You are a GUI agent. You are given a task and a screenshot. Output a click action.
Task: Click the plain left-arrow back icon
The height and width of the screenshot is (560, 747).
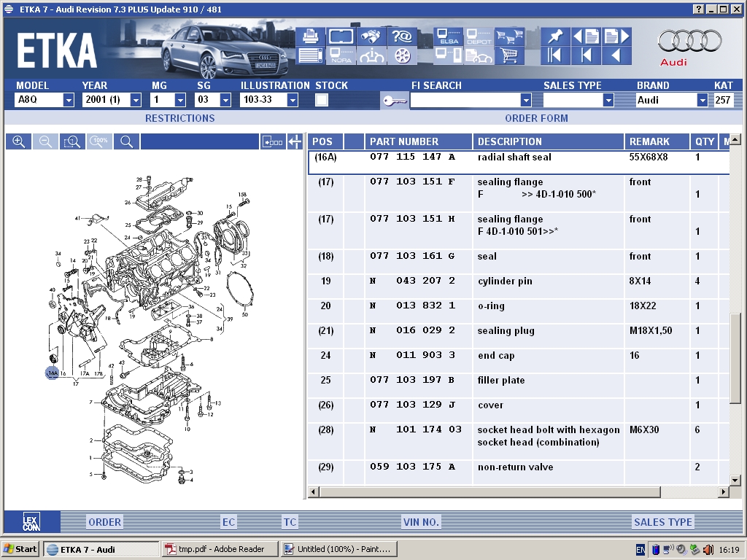[616, 55]
